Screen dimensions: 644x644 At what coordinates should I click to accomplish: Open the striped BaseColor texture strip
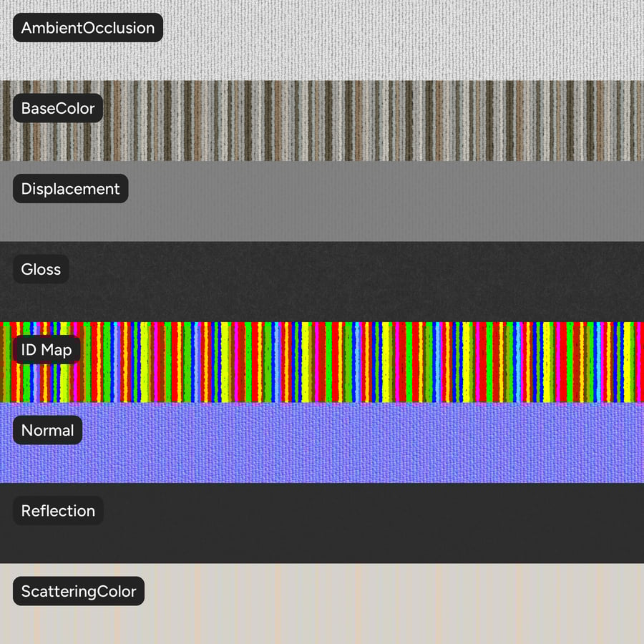322,121
